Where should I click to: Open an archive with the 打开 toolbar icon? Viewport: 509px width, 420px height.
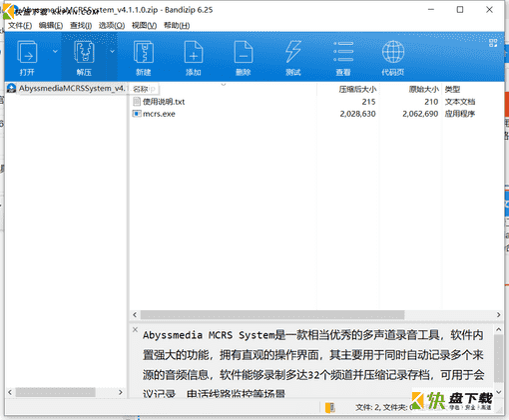pos(27,52)
